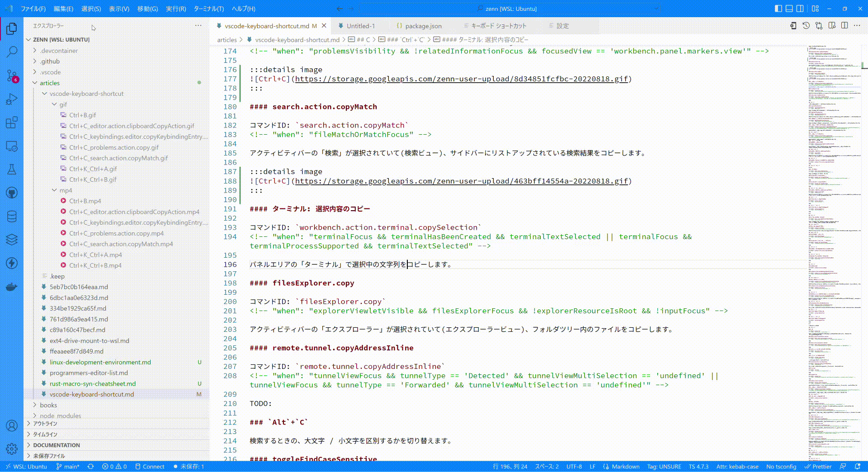Open editor more actions ellipsis
868x472 pixels.
[857, 26]
